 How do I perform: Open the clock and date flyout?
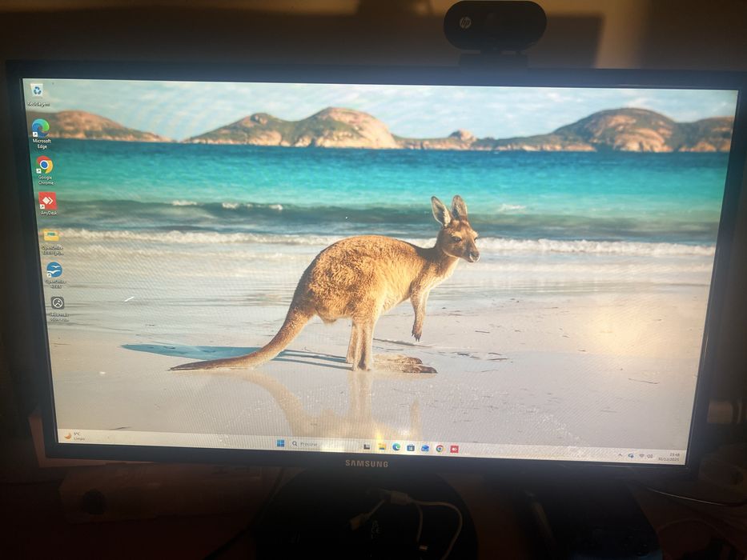[x=670, y=457]
